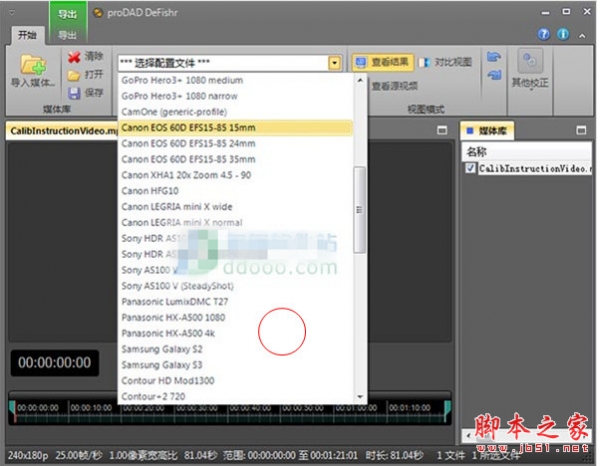Select Canon EOS 60D EFS15-85 15mm

(235, 128)
